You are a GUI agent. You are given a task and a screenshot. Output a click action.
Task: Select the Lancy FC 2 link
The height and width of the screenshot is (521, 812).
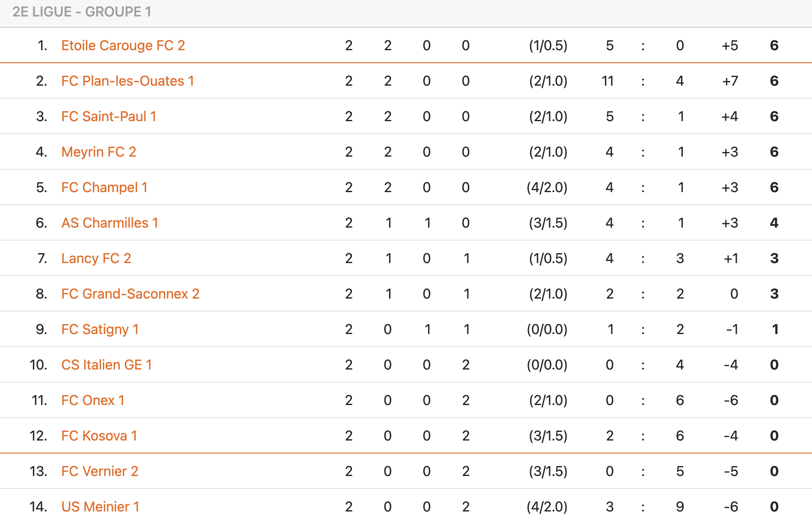coord(96,258)
